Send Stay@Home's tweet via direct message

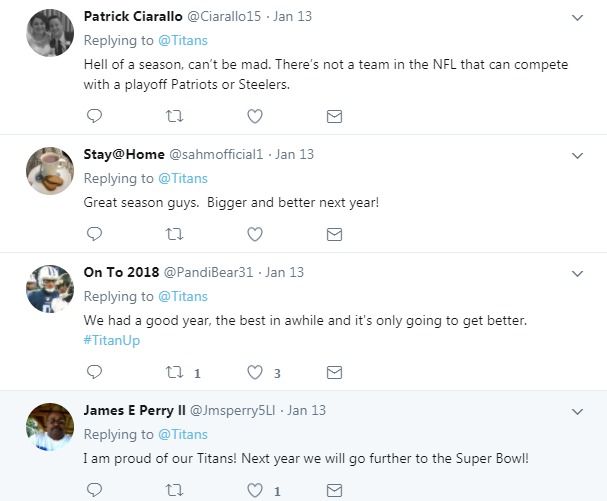coord(334,234)
